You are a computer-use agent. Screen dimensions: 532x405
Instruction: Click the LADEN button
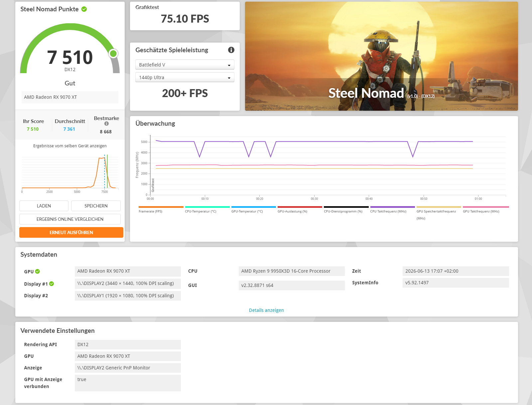click(x=44, y=206)
